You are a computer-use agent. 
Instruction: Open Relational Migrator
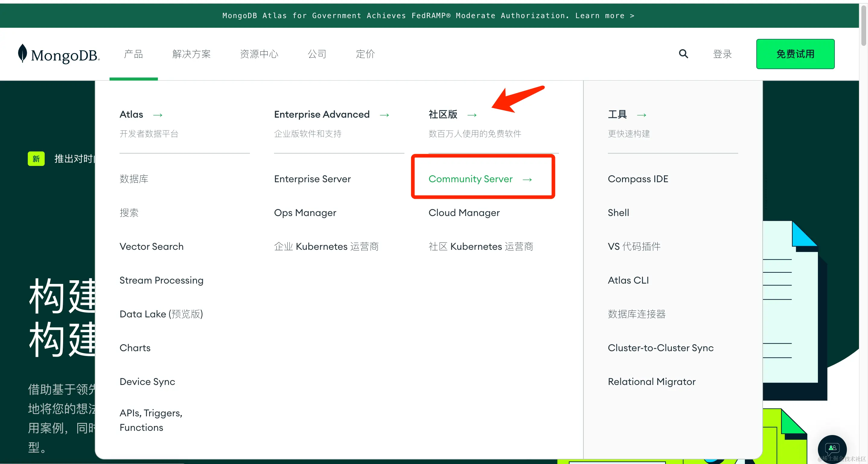(x=651, y=382)
